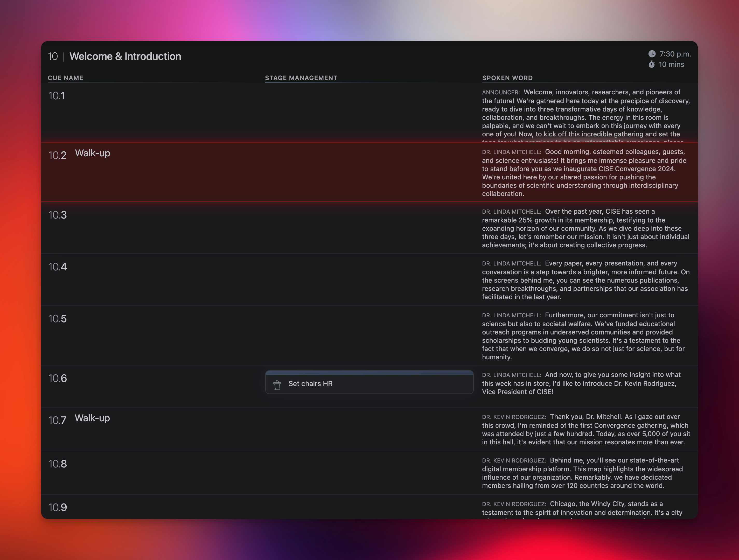Click the Welcome & Introduction section title
Viewport: 739px width, 560px height.
click(x=125, y=56)
